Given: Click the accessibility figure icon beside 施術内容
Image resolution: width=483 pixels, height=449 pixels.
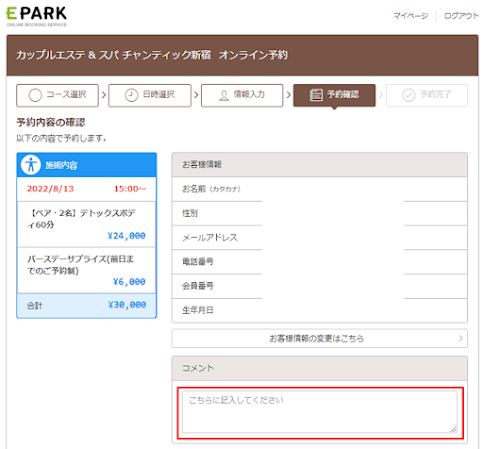Looking at the screenshot, I should pos(31,165).
